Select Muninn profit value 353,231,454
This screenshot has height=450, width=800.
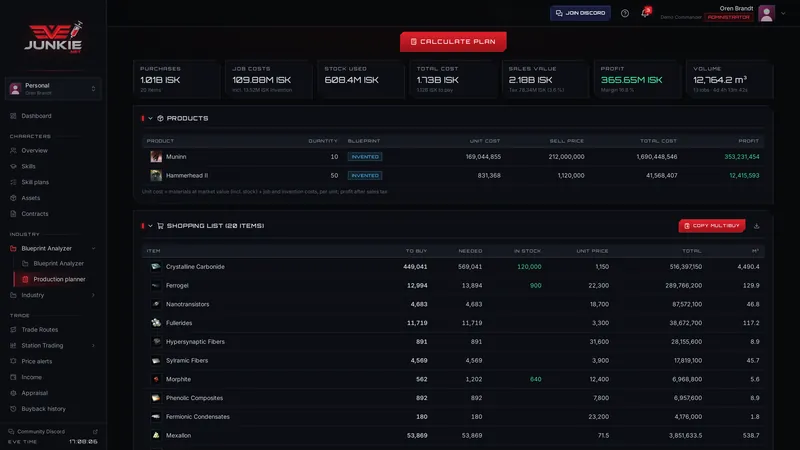[x=741, y=157]
